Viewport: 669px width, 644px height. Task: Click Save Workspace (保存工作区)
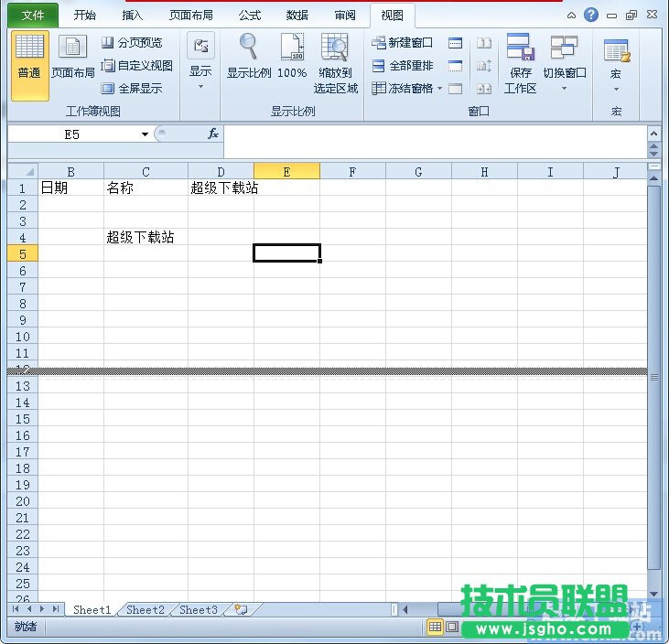pos(520,63)
